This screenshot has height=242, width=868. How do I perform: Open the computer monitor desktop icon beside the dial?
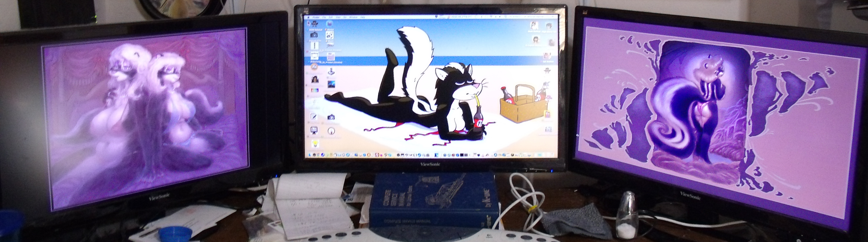314,130
